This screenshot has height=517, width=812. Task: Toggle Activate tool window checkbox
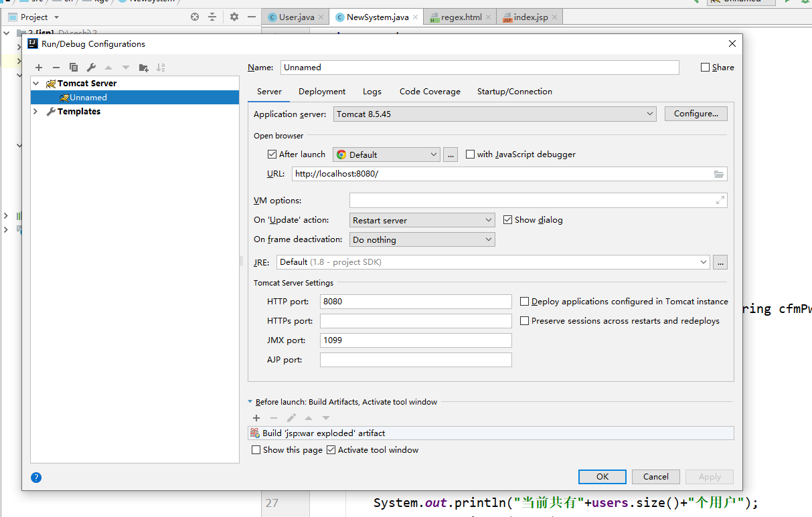pos(331,450)
